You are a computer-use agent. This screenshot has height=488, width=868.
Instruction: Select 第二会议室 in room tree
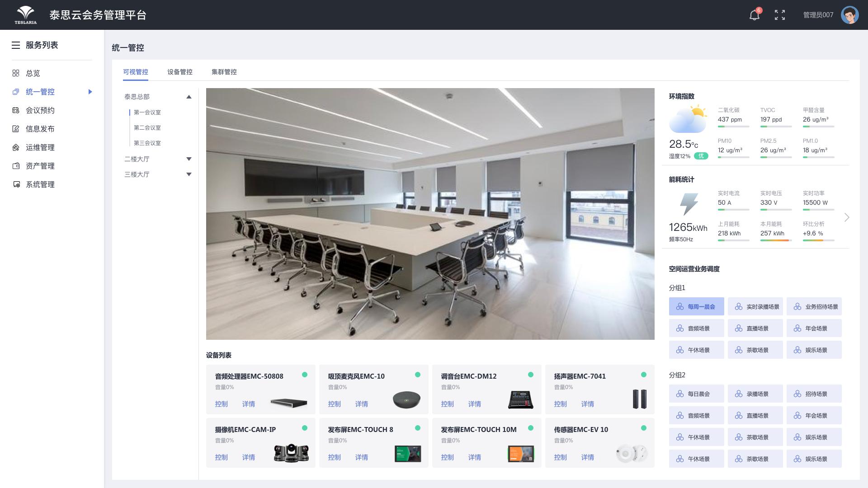click(147, 128)
